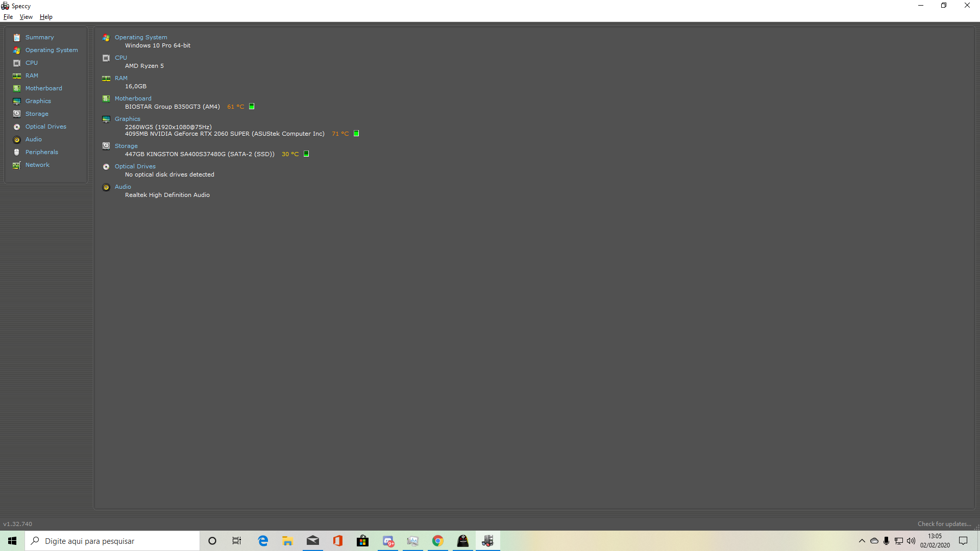Click the RAM heading link in main panel
Image resolution: width=980 pixels, height=551 pixels.
121,78
